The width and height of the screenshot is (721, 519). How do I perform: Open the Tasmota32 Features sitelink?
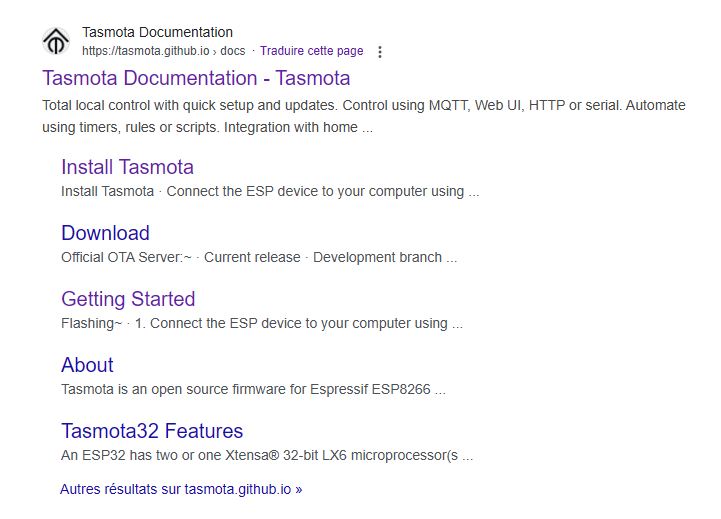(152, 431)
